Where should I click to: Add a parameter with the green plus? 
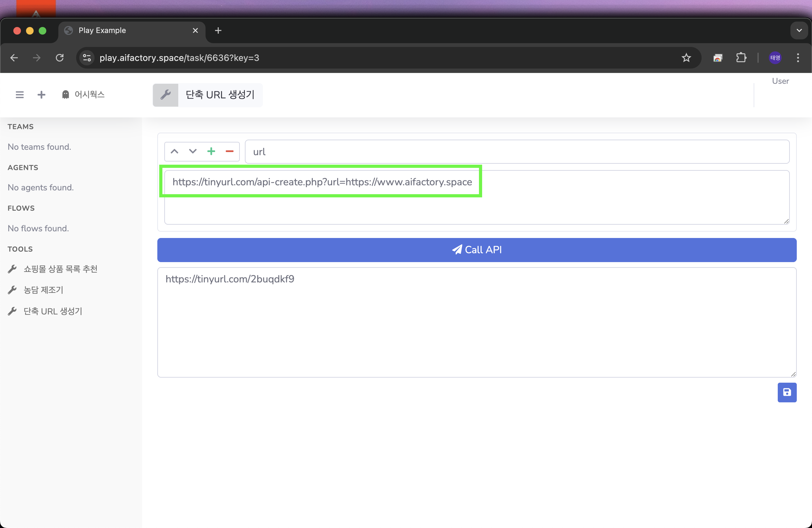pos(211,151)
